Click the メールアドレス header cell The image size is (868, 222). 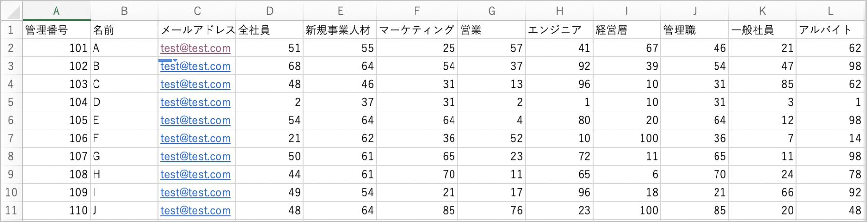coord(197,30)
